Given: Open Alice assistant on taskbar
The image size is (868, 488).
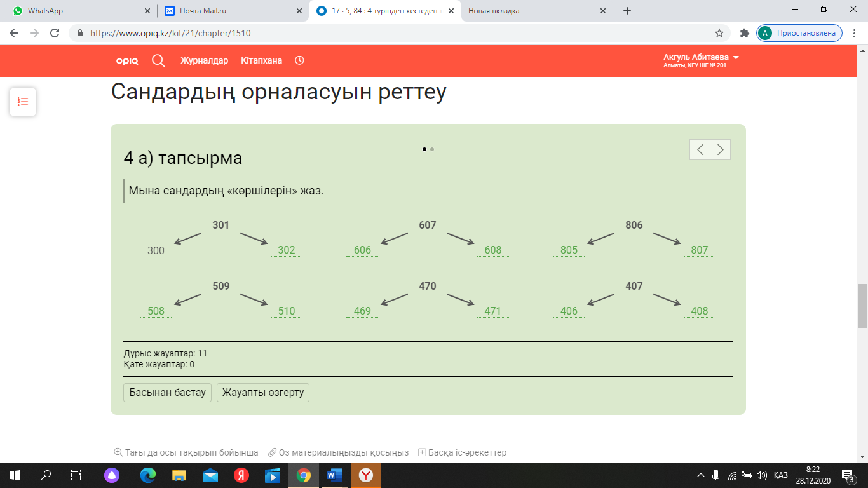Looking at the screenshot, I should (x=112, y=475).
